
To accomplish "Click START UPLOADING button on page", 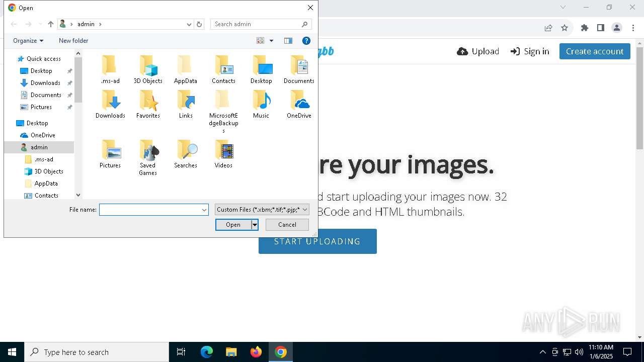I will [317, 241].
